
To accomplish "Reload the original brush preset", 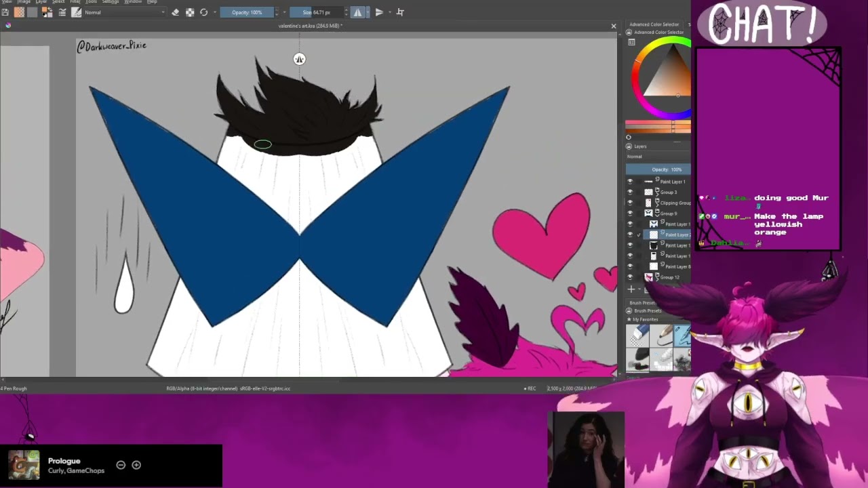I will [203, 12].
